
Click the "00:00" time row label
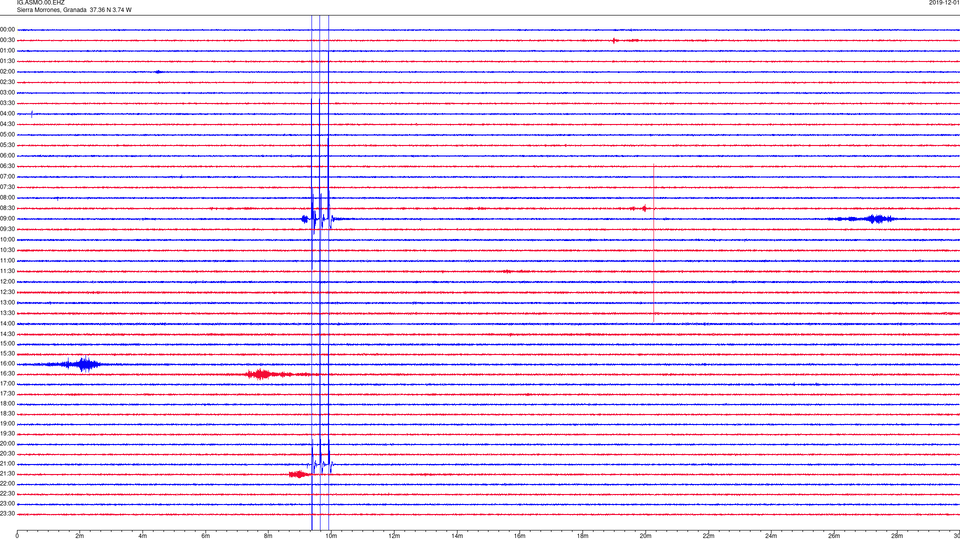click(x=7, y=29)
